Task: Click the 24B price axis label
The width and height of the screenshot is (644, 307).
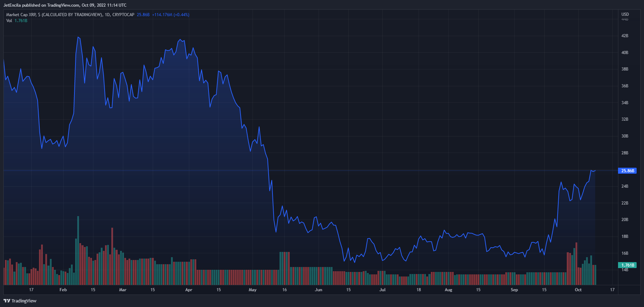Action: coord(625,186)
